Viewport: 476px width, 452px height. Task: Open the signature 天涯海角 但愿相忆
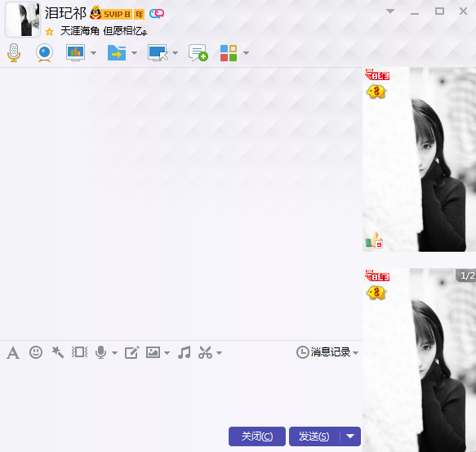click(x=104, y=31)
